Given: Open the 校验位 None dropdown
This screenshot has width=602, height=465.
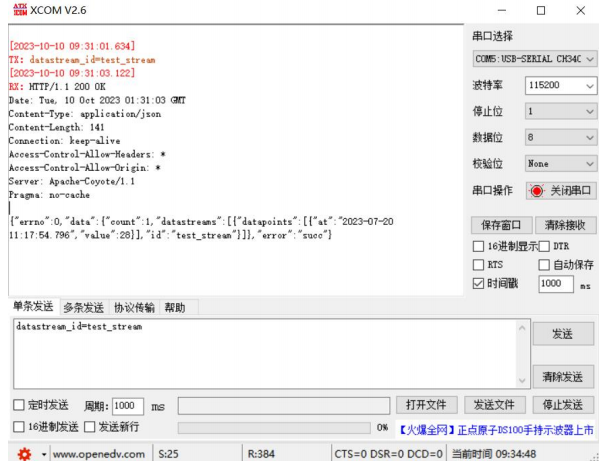Looking at the screenshot, I should coord(559,163).
